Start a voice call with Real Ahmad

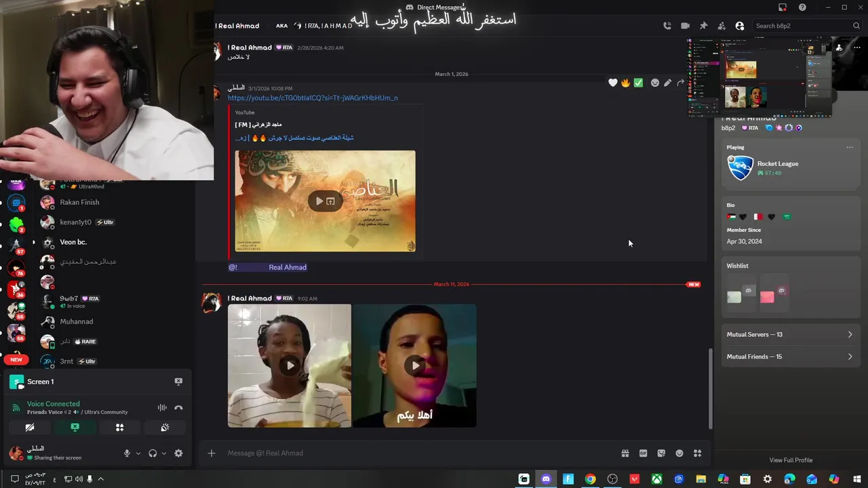pyautogui.click(x=667, y=26)
